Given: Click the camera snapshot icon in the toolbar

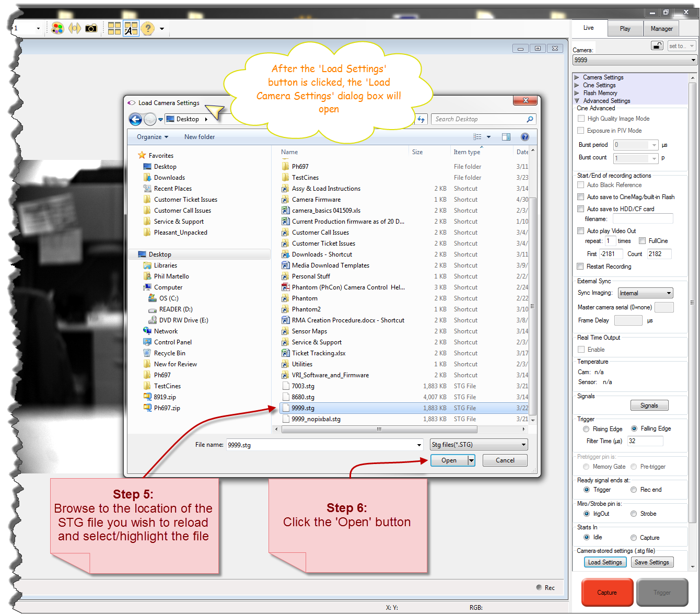Looking at the screenshot, I should [90, 28].
